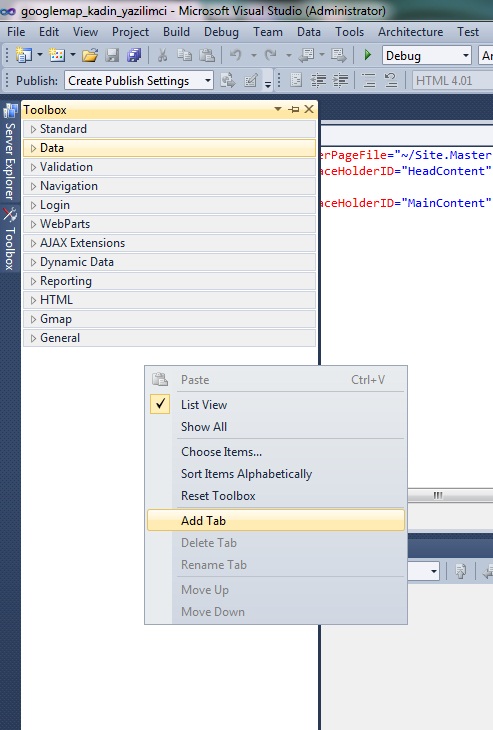
Task: Click the Toolbox vertical side tab
Action: pyautogui.click(x=10, y=239)
